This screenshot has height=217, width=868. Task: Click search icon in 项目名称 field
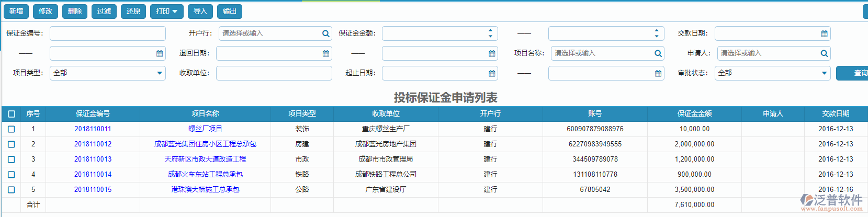pyautogui.click(x=658, y=53)
